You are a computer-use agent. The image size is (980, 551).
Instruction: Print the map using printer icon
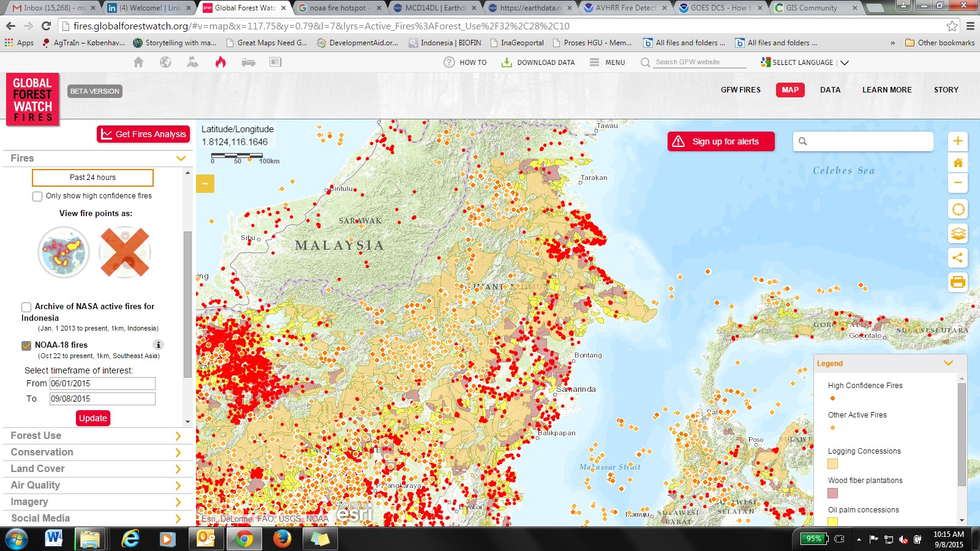click(958, 282)
